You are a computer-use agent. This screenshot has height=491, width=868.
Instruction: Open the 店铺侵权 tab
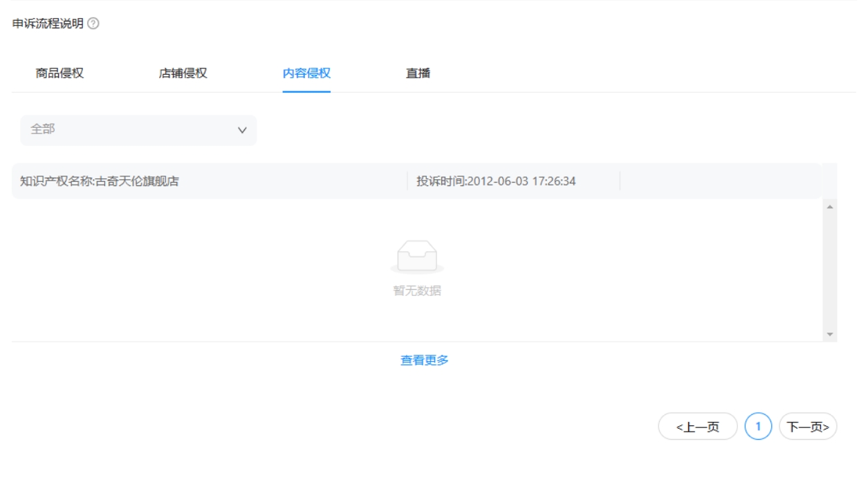click(x=183, y=73)
